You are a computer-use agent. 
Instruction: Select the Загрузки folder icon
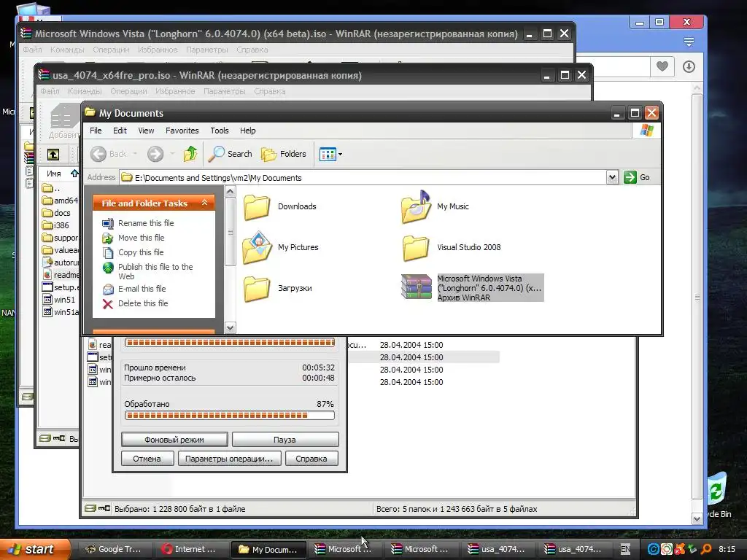(257, 289)
